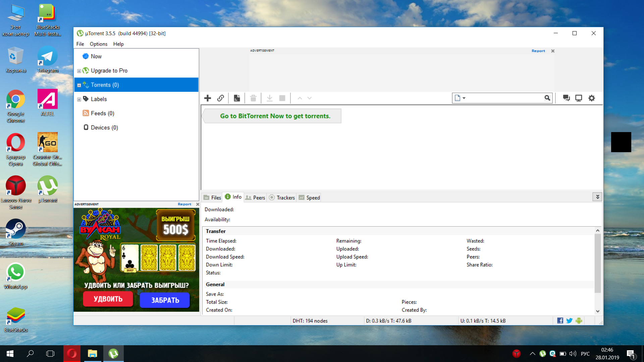The width and height of the screenshot is (644, 362).
Task: Click taskbar search magnifier
Action: point(30,354)
